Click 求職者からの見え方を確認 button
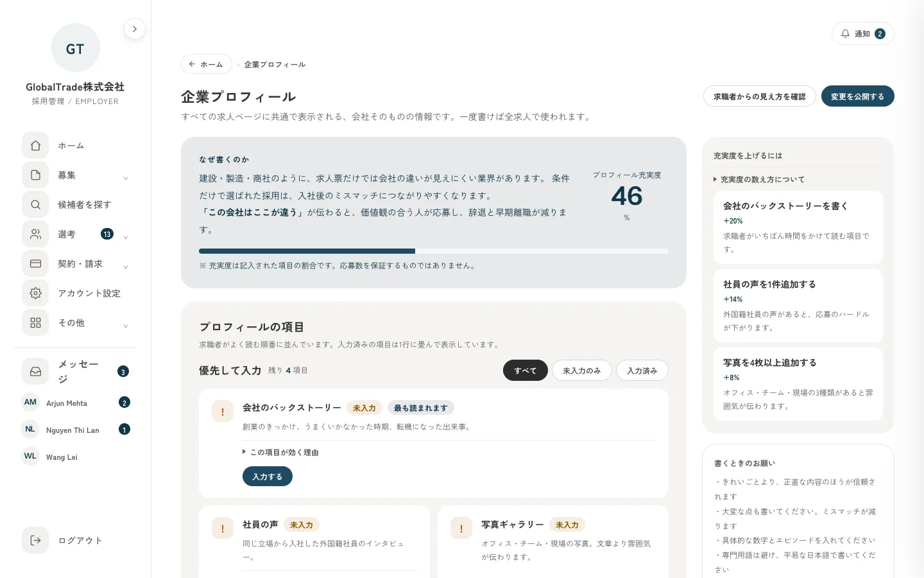Screen dimensions: 924x578 [760, 96]
